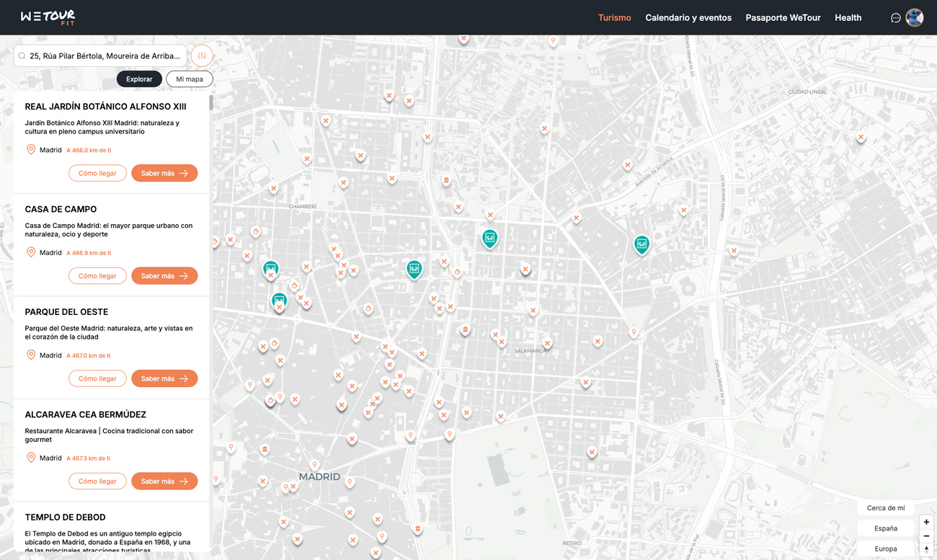Select the teal hotel marker near Salamanca
Screen dimensions: 937x560
pyautogui.click(x=489, y=238)
